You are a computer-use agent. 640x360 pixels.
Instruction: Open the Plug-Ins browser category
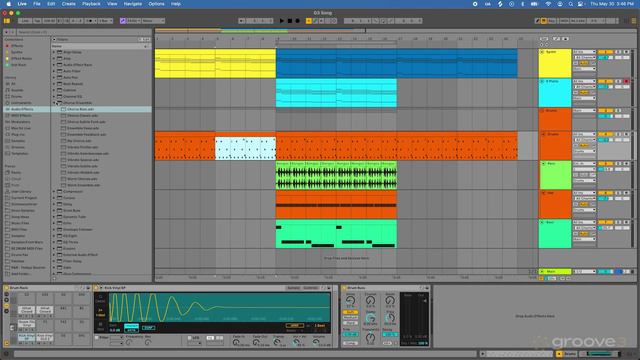[x=18, y=134]
